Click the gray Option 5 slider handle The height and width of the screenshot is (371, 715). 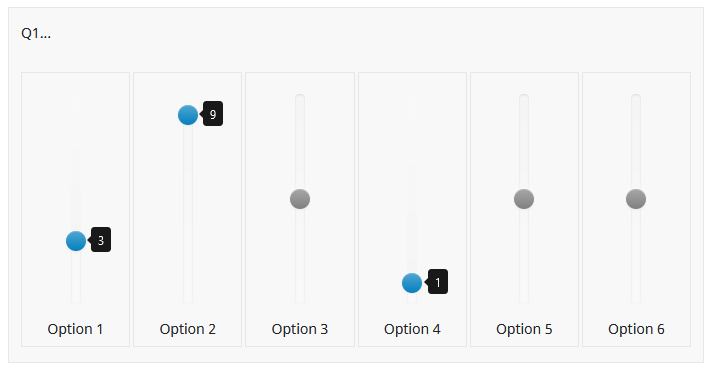pos(524,199)
